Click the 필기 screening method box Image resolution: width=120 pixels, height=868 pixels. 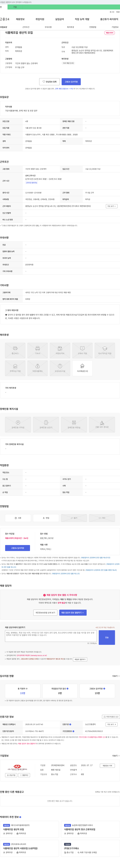pos(74,518)
